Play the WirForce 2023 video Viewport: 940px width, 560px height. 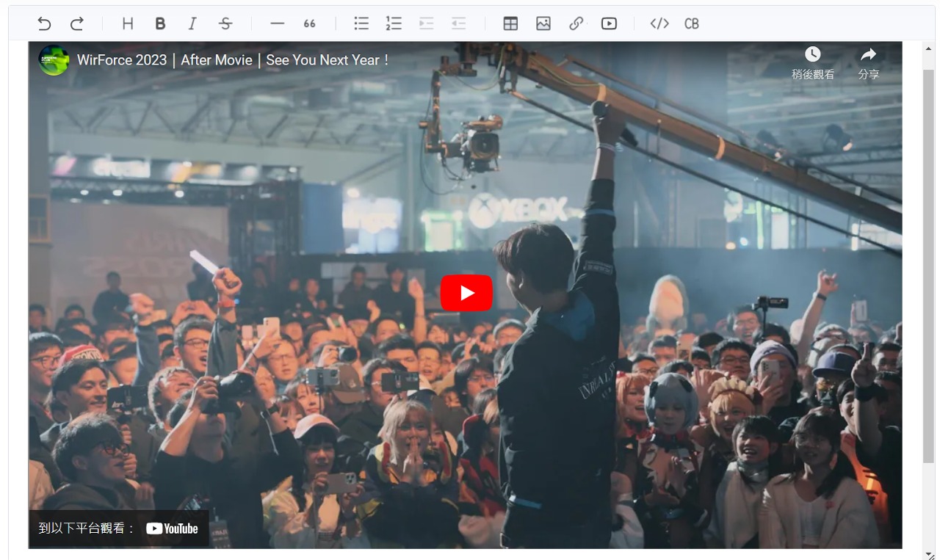[x=466, y=293]
